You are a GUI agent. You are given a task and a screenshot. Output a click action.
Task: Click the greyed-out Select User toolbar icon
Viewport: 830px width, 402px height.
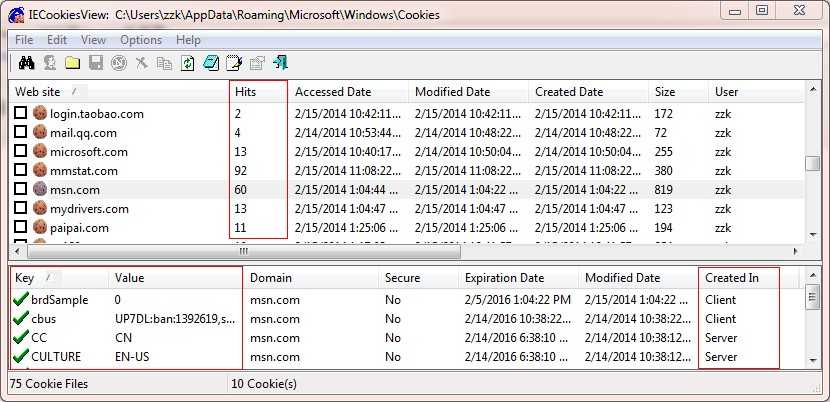[50, 63]
